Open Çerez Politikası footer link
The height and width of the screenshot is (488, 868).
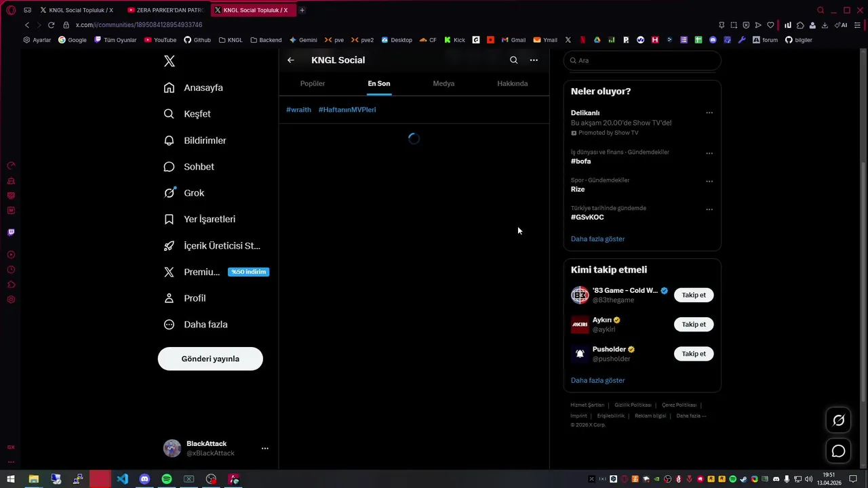679,405
